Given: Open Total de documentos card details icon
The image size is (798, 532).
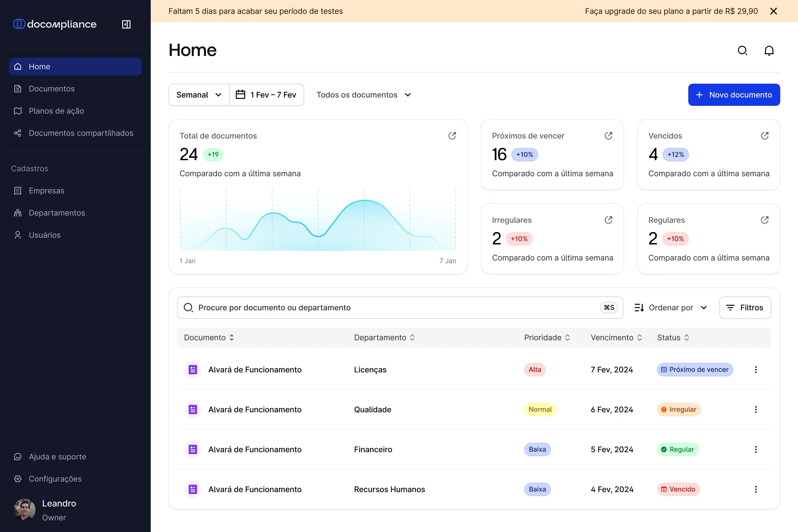Looking at the screenshot, I should pos(452,136).
